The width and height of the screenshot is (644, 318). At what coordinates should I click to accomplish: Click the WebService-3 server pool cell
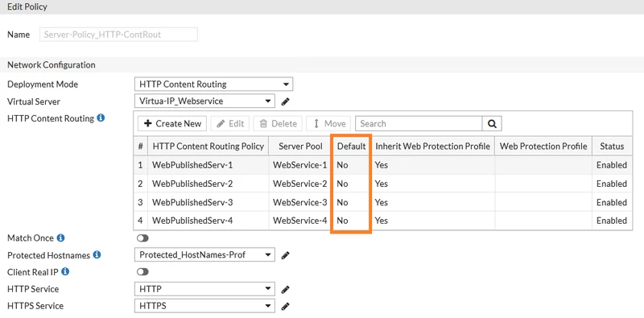299,202
